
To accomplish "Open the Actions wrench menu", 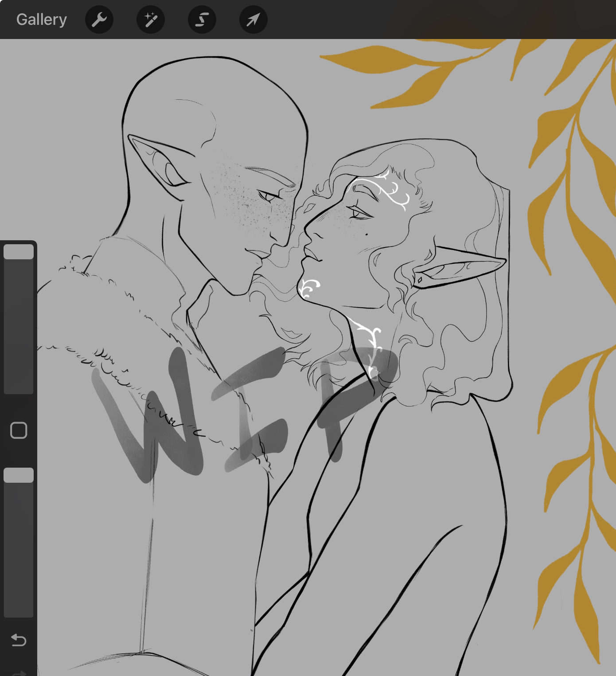I will click(x=99, y=20).
